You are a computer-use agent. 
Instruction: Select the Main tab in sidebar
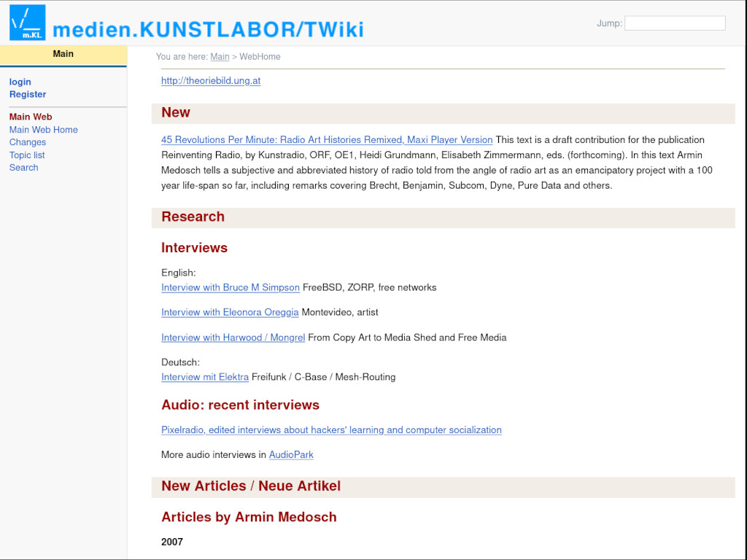(63, 54)
